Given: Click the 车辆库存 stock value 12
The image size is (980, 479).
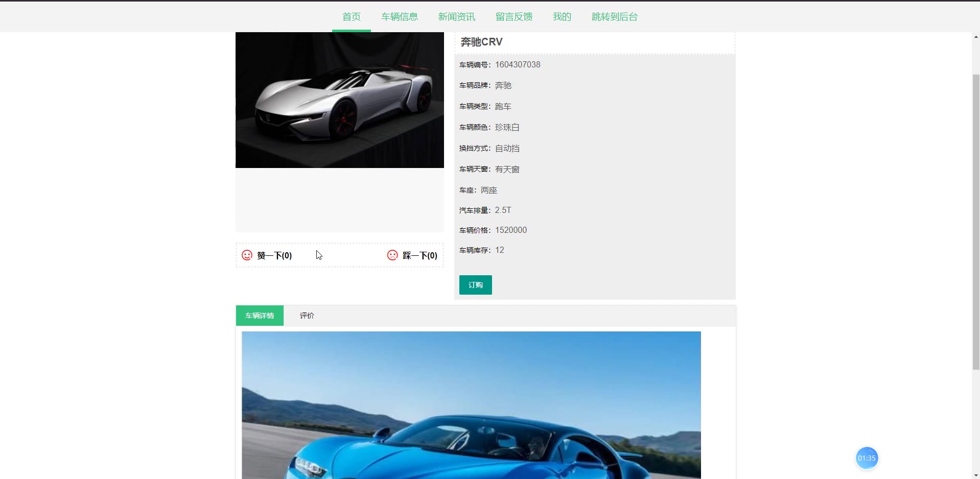Looking at the screenshot, I should (x=500, y=250).
